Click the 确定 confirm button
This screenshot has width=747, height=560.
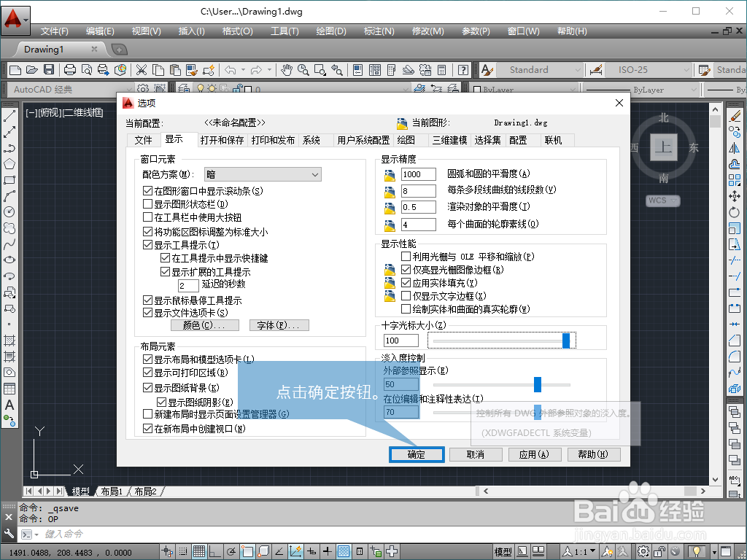pos(416,454)
